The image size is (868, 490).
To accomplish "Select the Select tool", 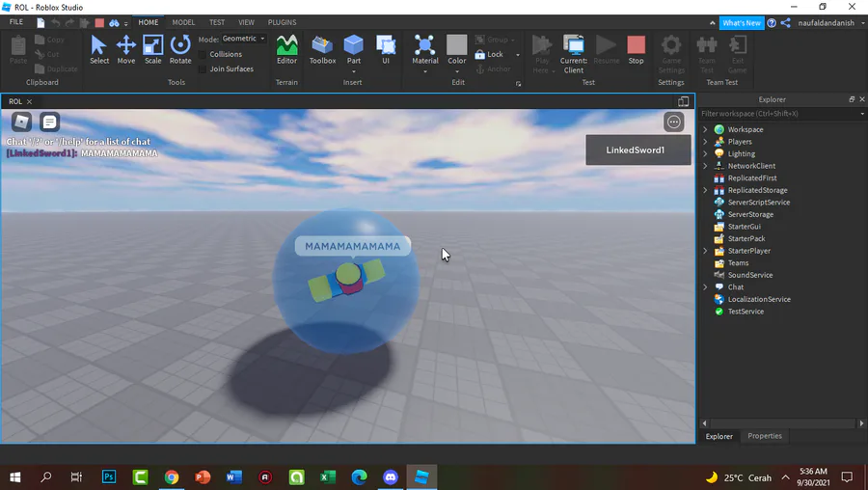I will point(99,50).
